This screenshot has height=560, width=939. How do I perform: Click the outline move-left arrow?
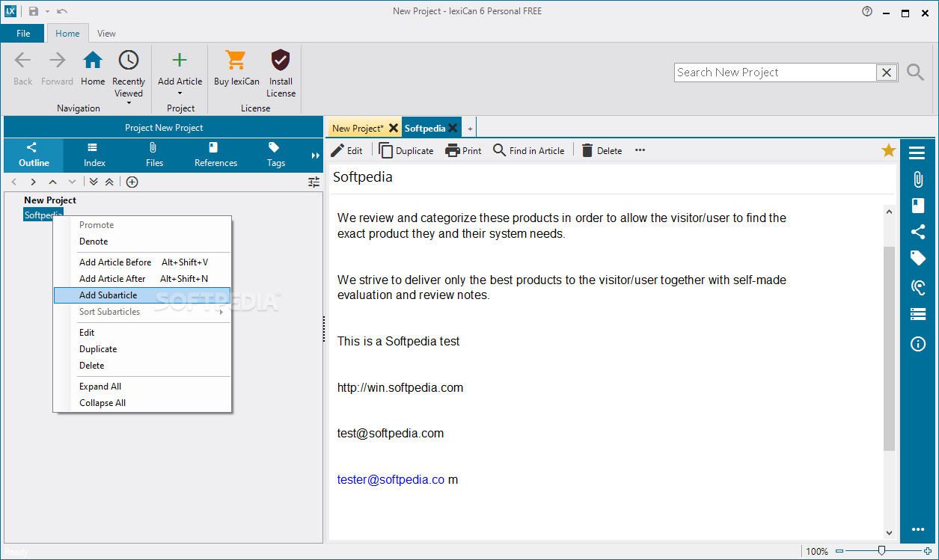[13, 182]
